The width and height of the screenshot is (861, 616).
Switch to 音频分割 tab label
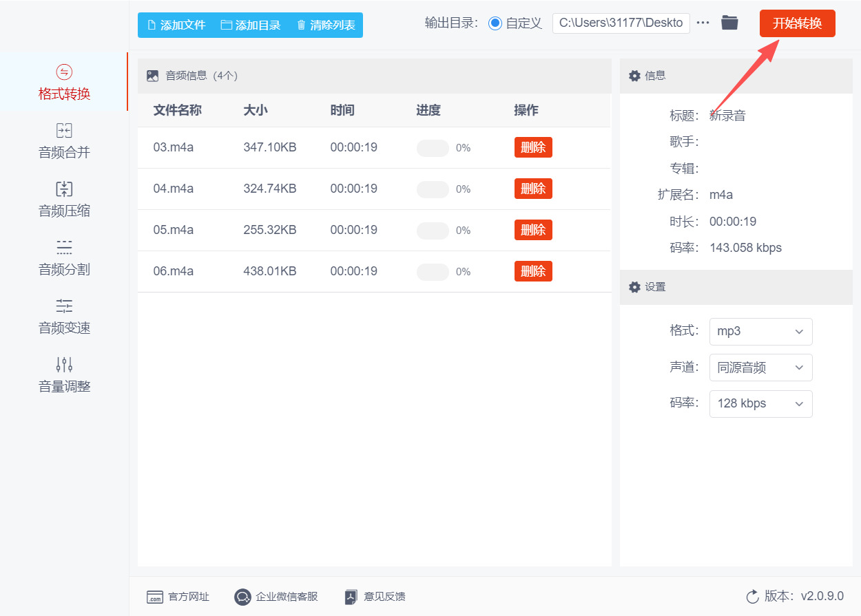[x=64, y=270]
